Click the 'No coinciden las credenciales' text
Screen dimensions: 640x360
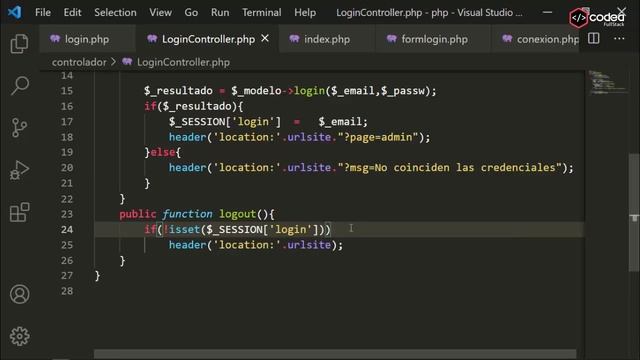[465, 168]
